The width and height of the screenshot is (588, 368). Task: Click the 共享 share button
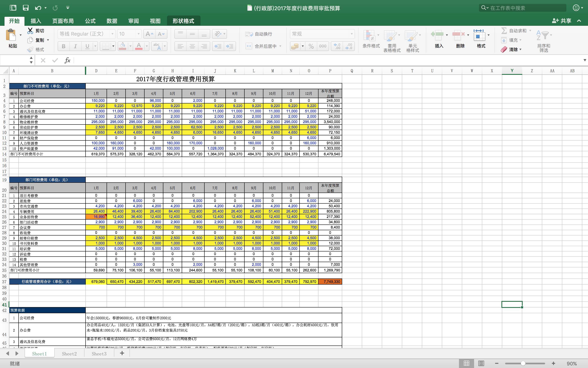pos(561,21)
